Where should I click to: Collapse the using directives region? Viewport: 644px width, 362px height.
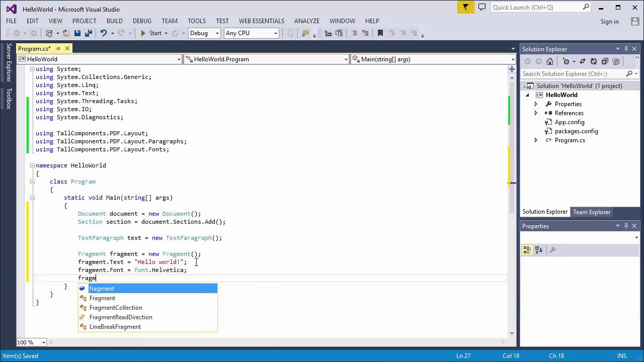(x=32, y=69)
